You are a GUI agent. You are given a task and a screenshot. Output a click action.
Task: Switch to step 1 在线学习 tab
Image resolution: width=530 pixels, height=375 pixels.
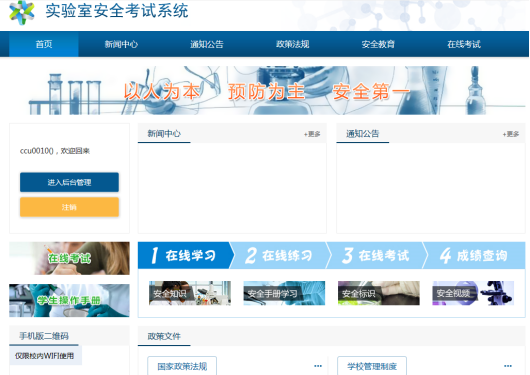pos(185,255)
